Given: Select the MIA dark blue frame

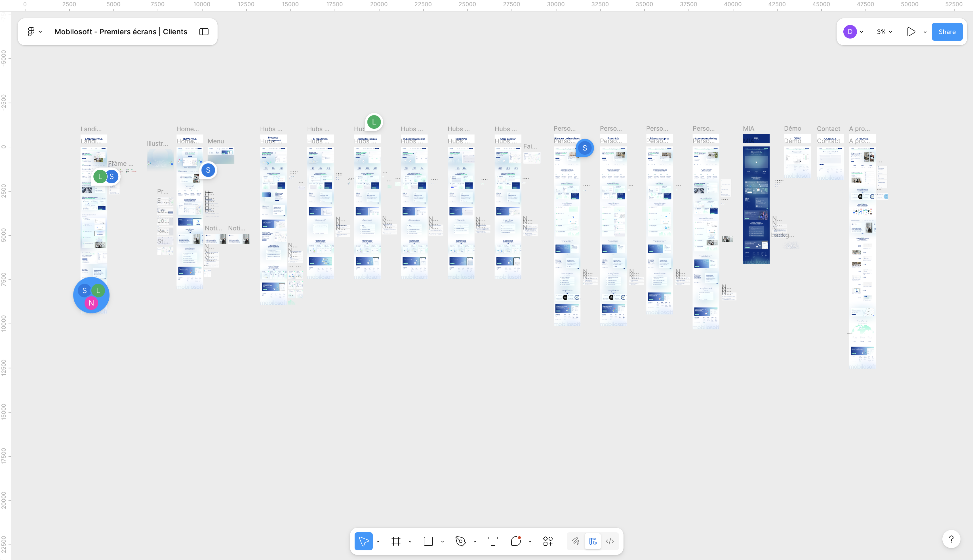Looking at the screenshot, I should pyautogui.click(x=756, y=204).
